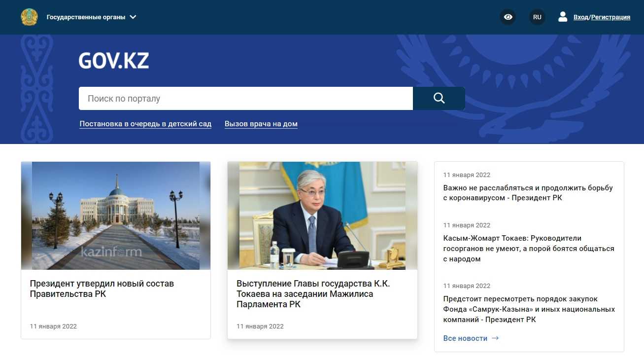Open the Tokayev speech photo thumbnail
The image size is (644, 363).
coord(322,216)
